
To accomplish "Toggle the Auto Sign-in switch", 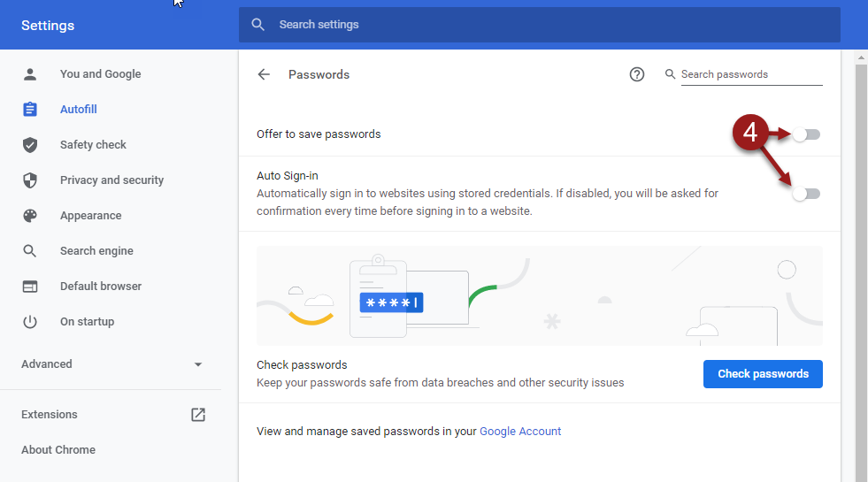I will tap(806, 194).
